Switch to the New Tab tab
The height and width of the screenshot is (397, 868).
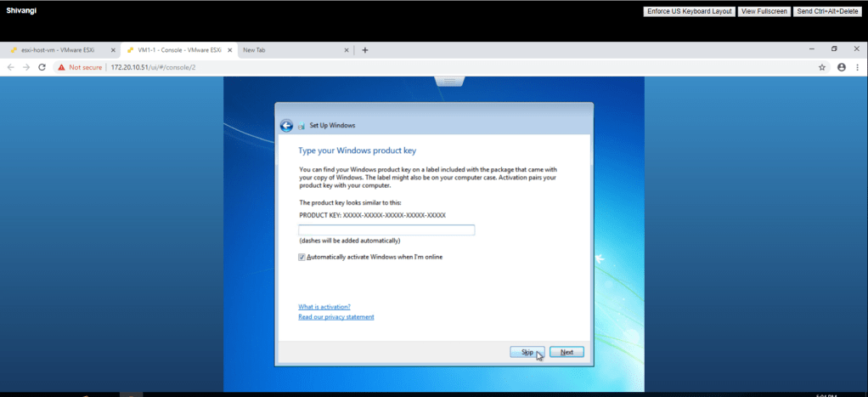point(280,50)
